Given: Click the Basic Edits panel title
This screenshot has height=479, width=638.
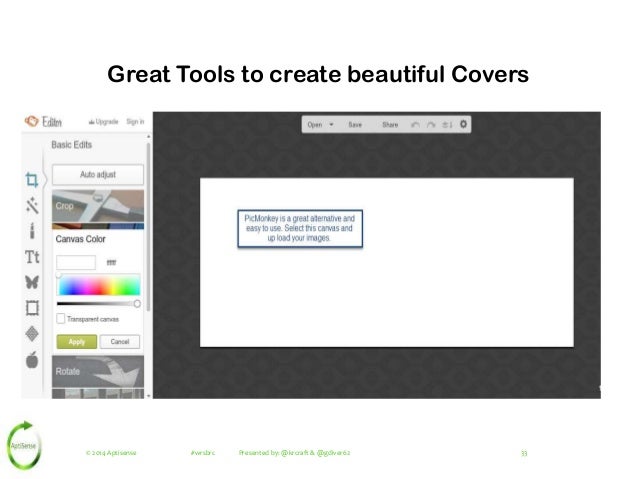Looking at the screenshot, I should [x=72, y=145].
